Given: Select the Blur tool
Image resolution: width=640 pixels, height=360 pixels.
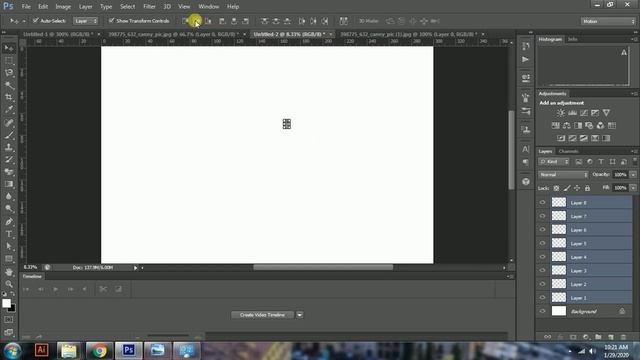Looking at the screenshot, I should pyautogui.click(x=9, y=196).
